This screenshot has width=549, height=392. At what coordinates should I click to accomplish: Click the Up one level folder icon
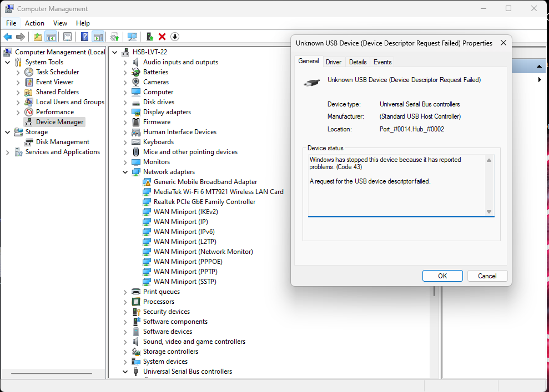37,37
